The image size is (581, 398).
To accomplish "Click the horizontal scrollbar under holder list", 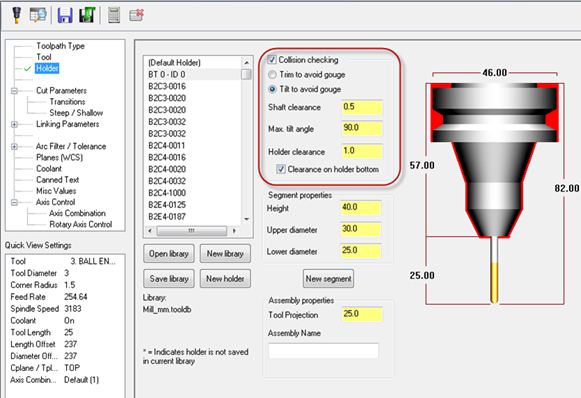I will (192, 230).
